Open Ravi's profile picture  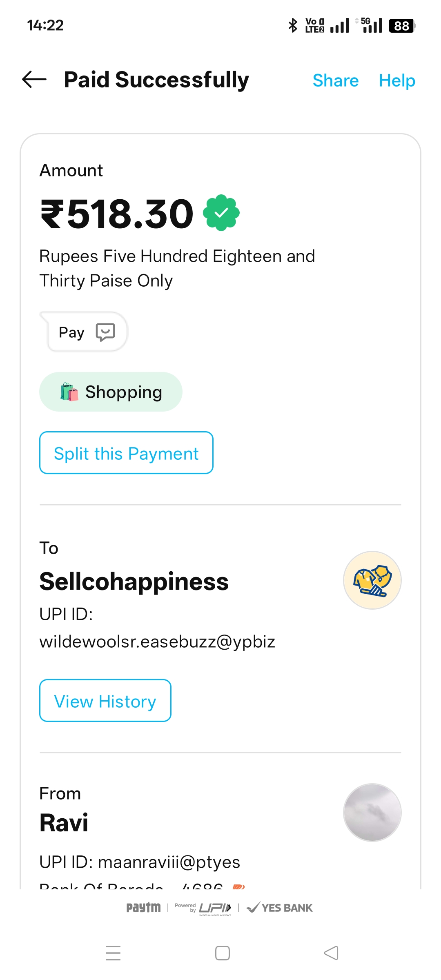(x=372, y=813)
